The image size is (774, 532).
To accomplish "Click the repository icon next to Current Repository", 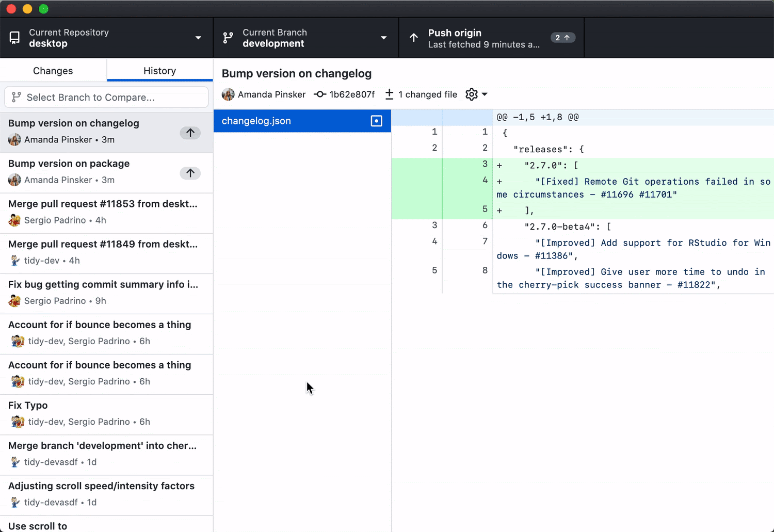I will (x=14, y=37).
